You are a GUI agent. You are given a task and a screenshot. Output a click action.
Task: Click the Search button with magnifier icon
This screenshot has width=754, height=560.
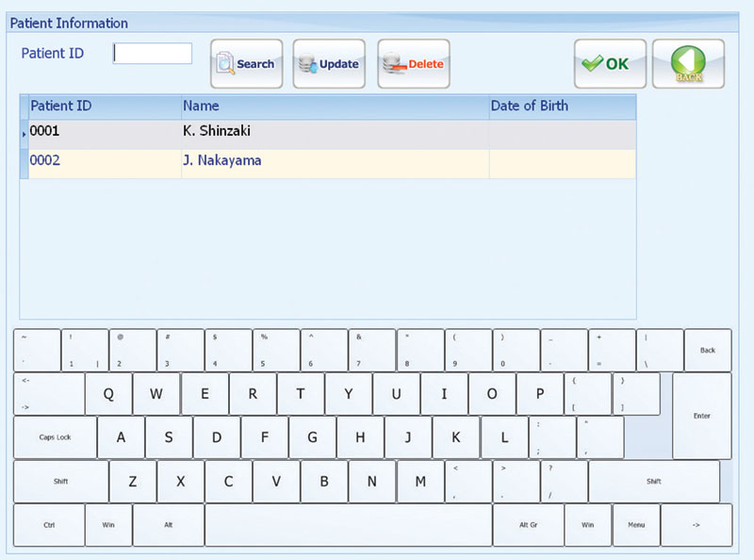pos(245,64)
